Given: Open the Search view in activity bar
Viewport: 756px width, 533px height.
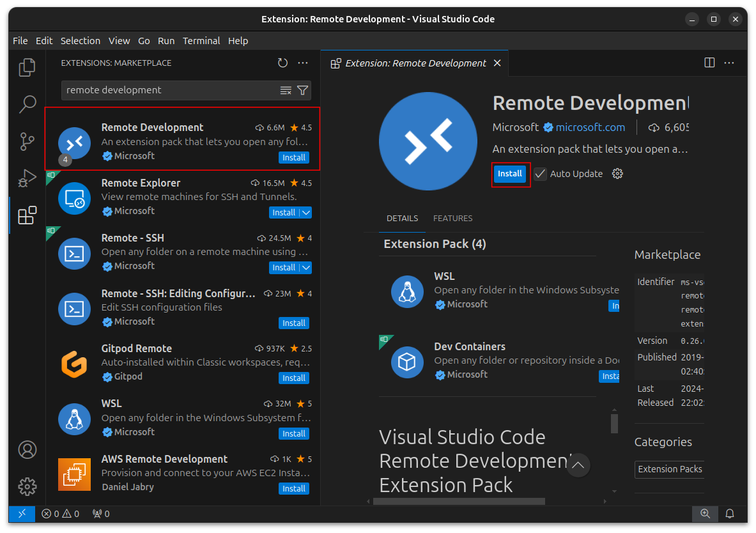Looking at the screenshot, I should pyautogui.click(x=27, y=104).
